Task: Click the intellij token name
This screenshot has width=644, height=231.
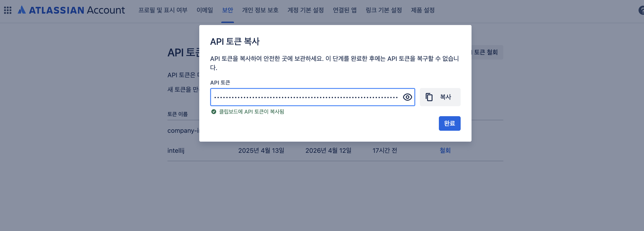Action: click(x=176, y=150)
